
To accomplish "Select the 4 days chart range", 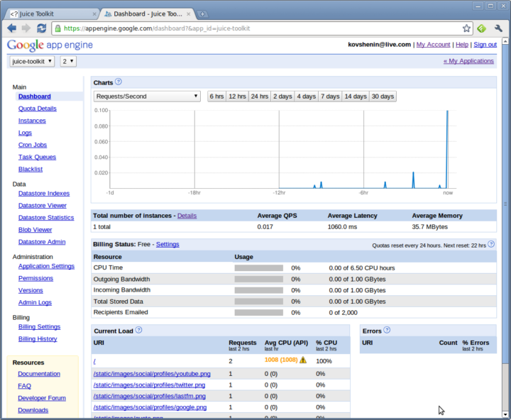I will pos(307,96).
